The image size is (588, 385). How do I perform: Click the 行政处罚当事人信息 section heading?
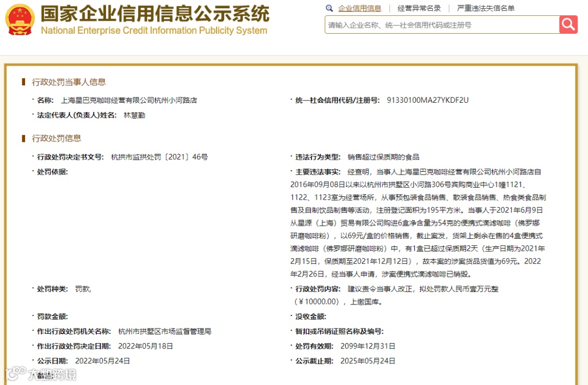pos(69,82)
